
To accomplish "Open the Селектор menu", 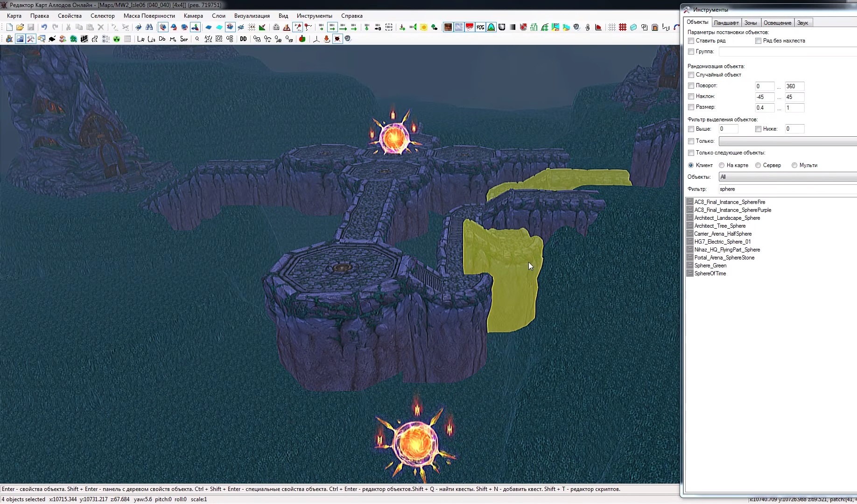I will tap(103, 16).
